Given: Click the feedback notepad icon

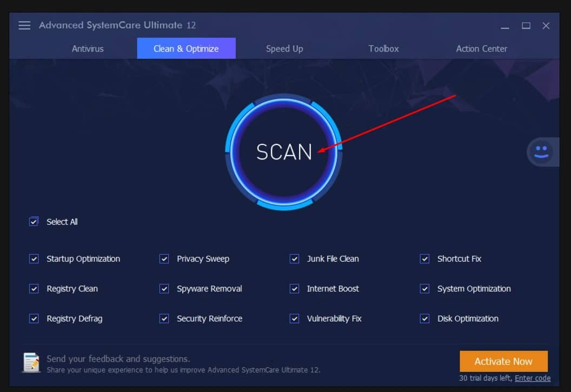Looking at the screenshot, I should (x=31, y=363).
